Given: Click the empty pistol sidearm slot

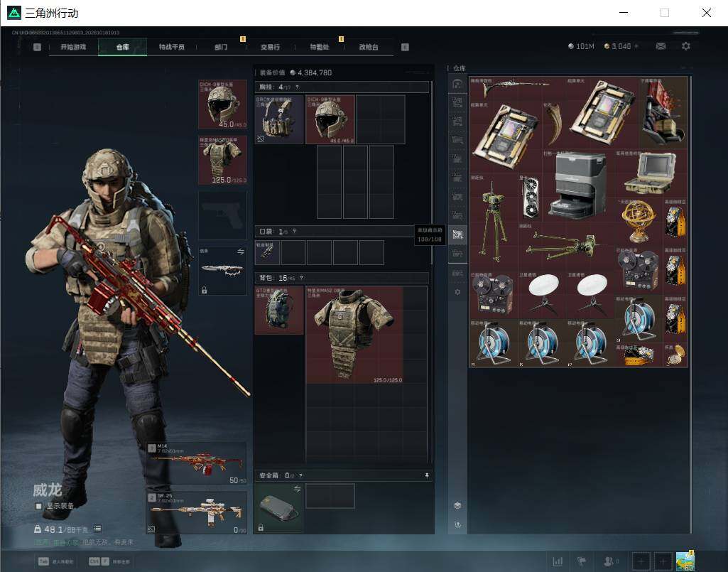Looking at the screenshot, I should [223, 215].
